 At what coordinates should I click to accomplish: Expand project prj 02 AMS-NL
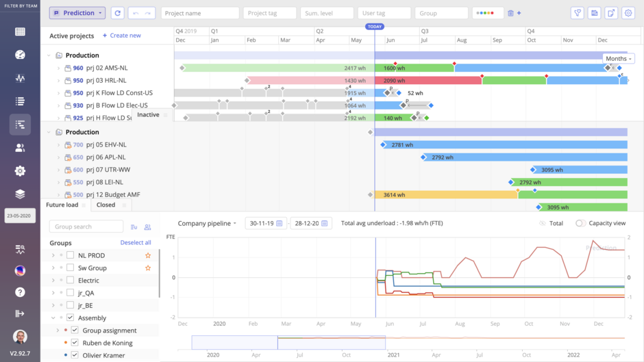(58, 68)
